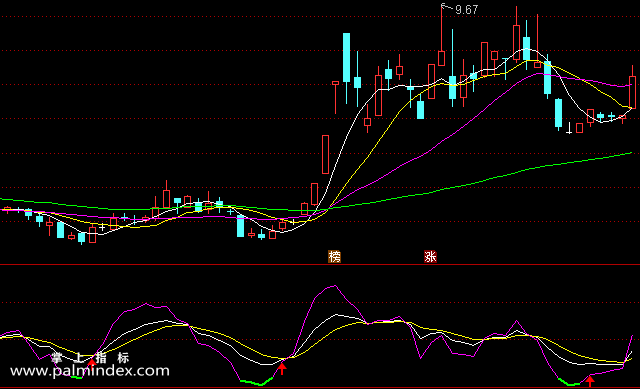
Task: Click the magenta indicator line's highest peak
Action: 335,286
